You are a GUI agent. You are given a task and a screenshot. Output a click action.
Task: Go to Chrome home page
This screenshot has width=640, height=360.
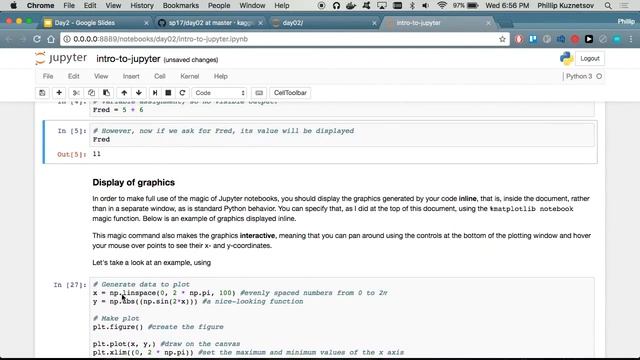(51, 39)
